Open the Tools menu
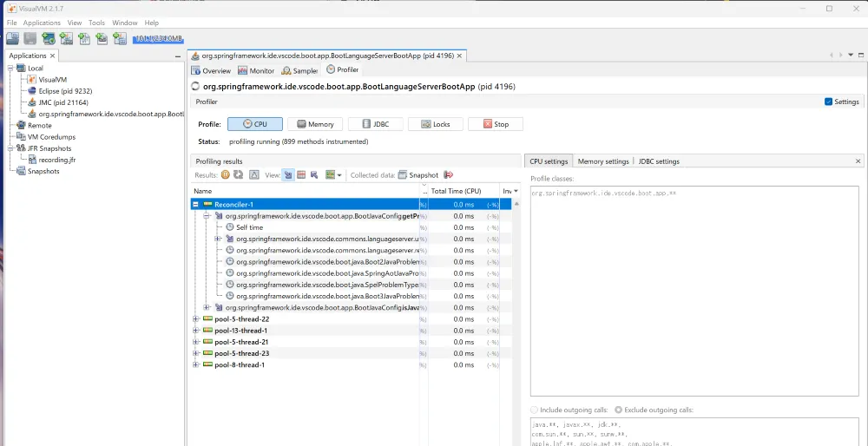The width and height of the screenshot is (868, 446). [x=97, y=23]
